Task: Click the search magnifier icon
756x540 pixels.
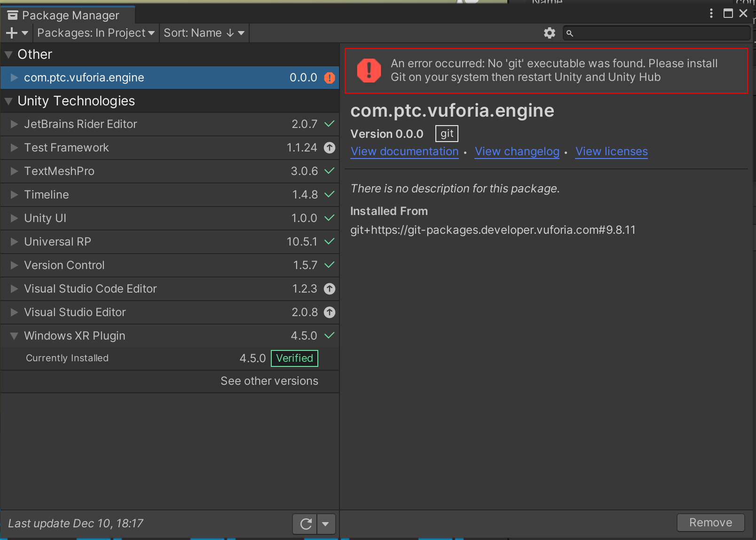Action: [569, 33]
